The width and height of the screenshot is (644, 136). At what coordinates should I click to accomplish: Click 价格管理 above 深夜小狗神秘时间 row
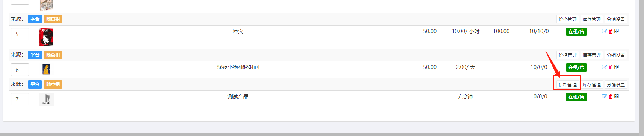[567, 55]
